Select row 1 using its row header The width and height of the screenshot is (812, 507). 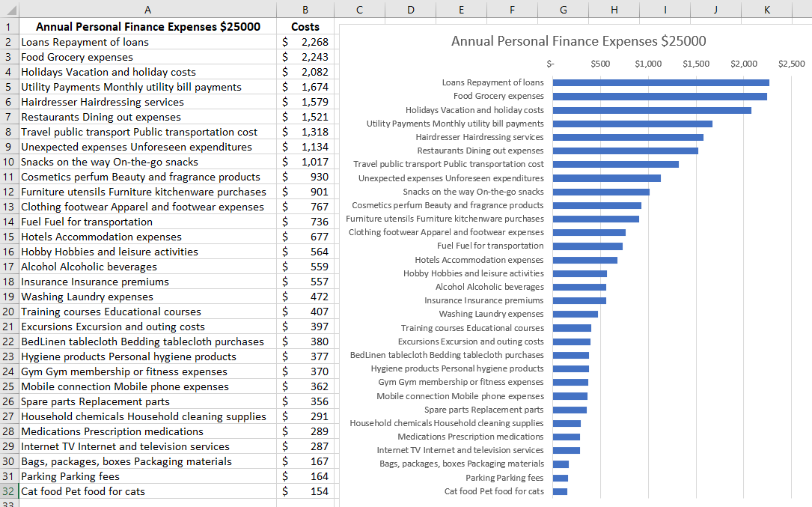tap(8, 26)
